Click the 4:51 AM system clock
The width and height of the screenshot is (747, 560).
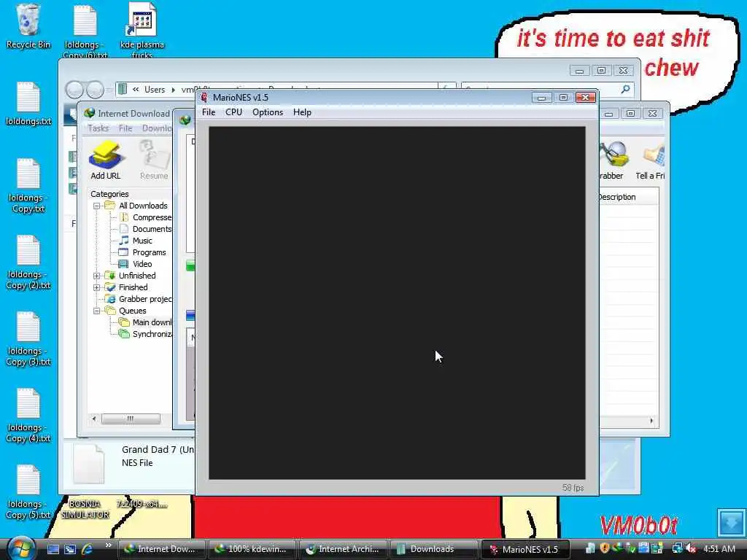coord(719,549)
